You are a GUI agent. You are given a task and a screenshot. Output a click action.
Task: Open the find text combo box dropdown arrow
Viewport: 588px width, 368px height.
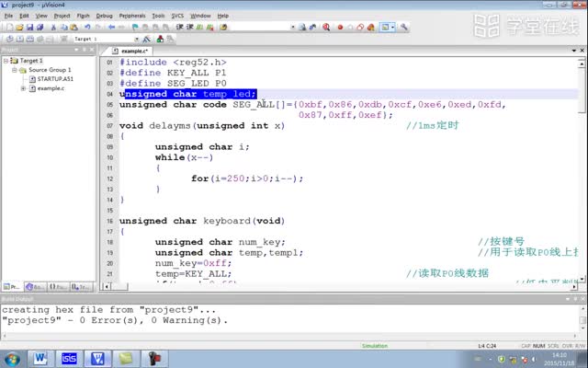293,27
